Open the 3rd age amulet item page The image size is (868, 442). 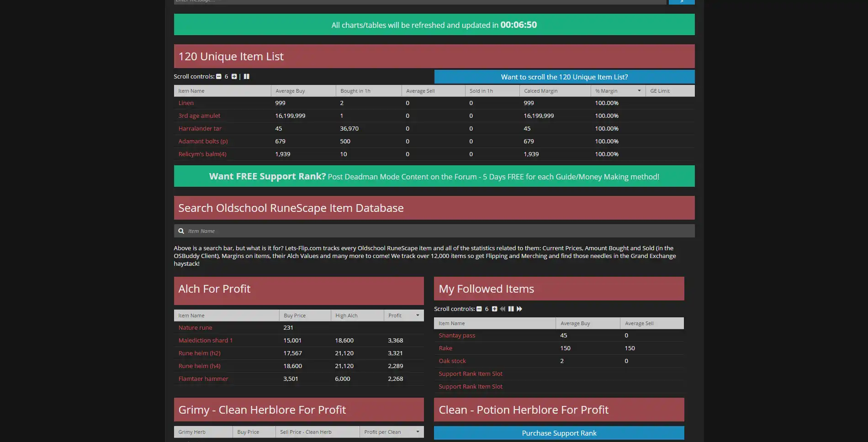click(199, 116)
